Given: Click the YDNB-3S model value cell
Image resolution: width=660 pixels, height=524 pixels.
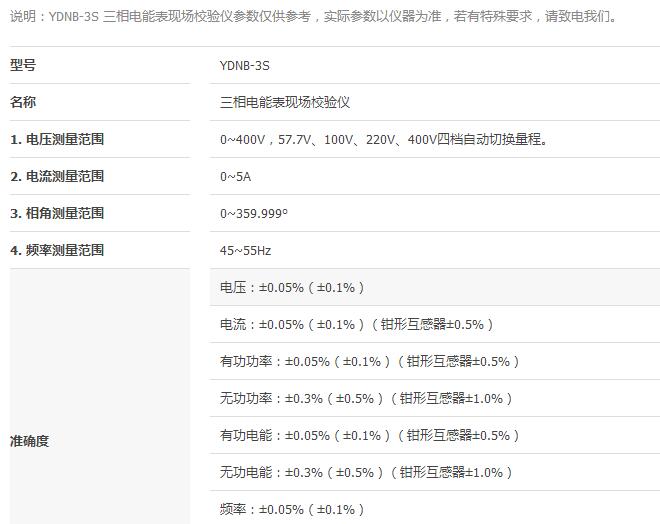Looking at the screenshot, I should click(x=245, y=66).
